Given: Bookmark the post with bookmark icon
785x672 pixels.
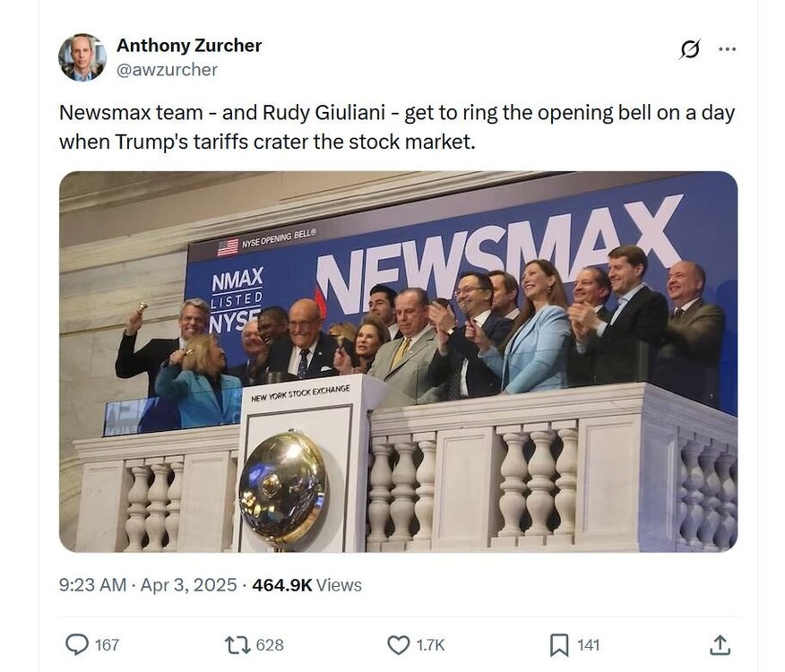Looking at the screenshot, I should click(559, 645).
